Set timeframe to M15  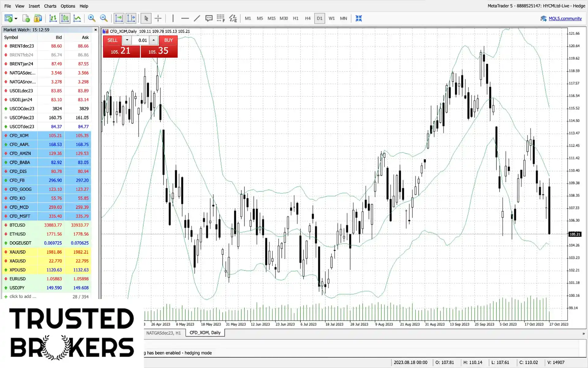point(271,18)
